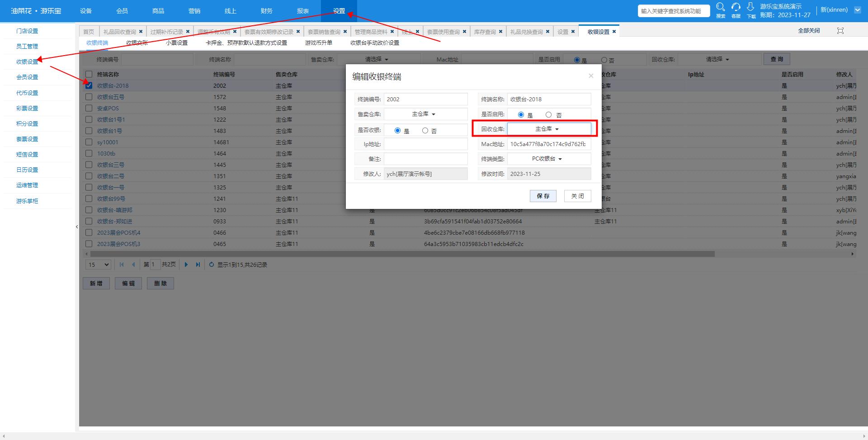Image resolution: width=868 pixels, height=440 pixels.
Task: Close the 库存查询 tab
Action: coord(500,32)
